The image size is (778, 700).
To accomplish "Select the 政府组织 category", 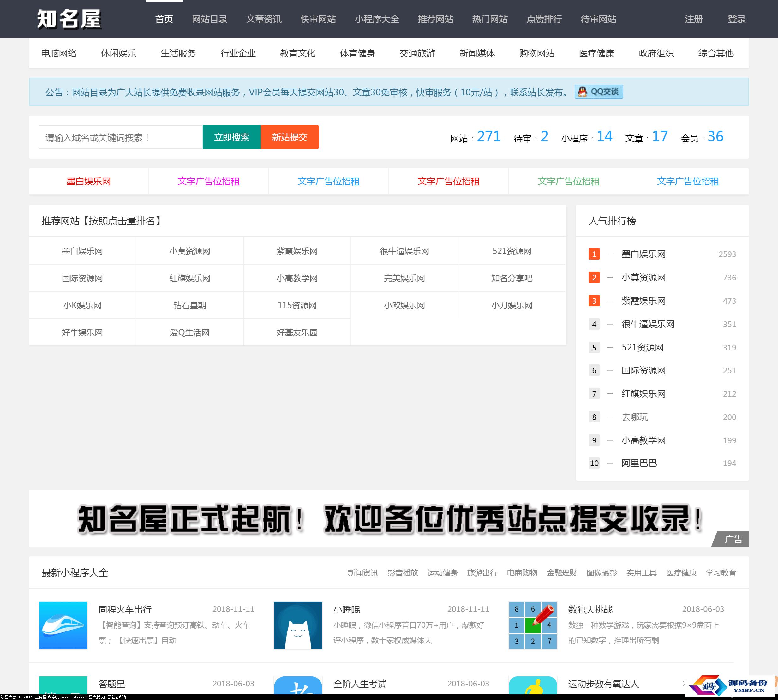I will (656, 53).
